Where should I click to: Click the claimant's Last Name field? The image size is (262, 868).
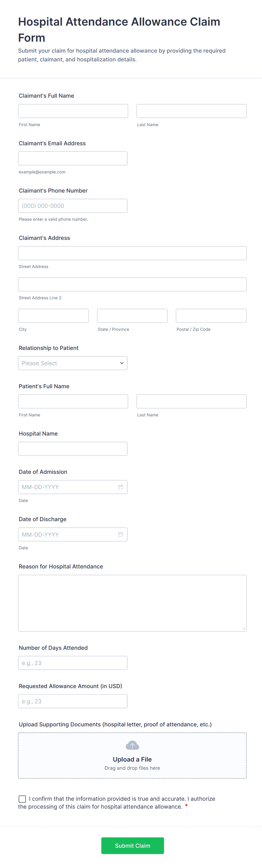tap(191, 111)
